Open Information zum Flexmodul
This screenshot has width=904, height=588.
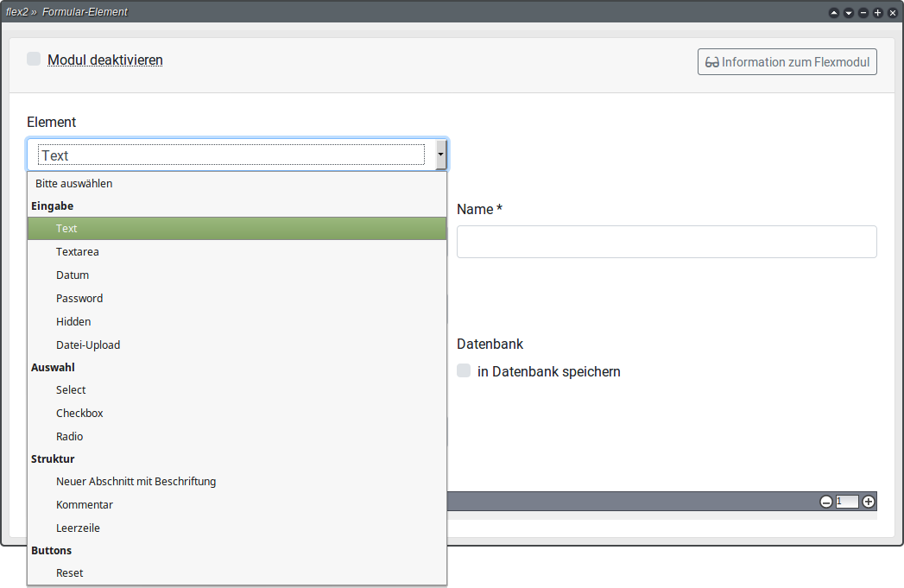click(787, 62)
